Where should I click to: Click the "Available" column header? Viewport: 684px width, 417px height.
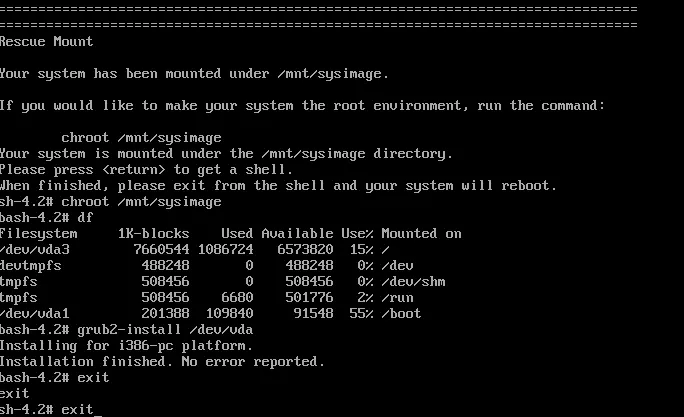click(298, 234)
